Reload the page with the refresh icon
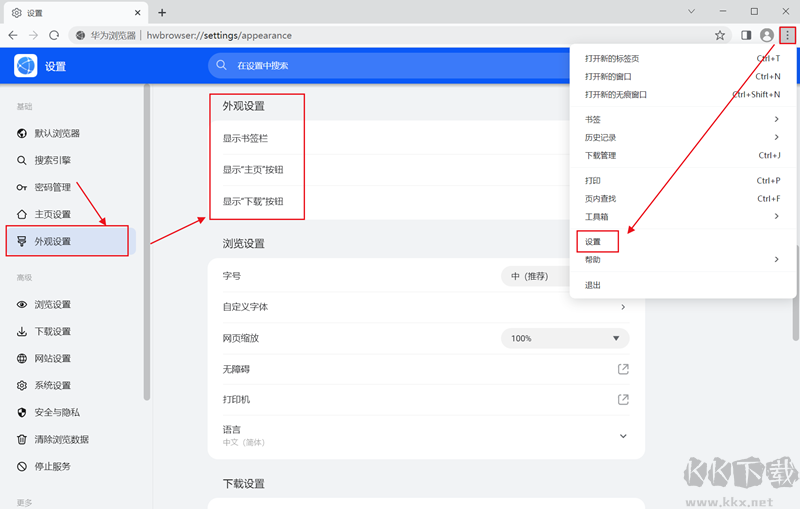The height and width of the screenshot is (509, 800). pos(54,35)
